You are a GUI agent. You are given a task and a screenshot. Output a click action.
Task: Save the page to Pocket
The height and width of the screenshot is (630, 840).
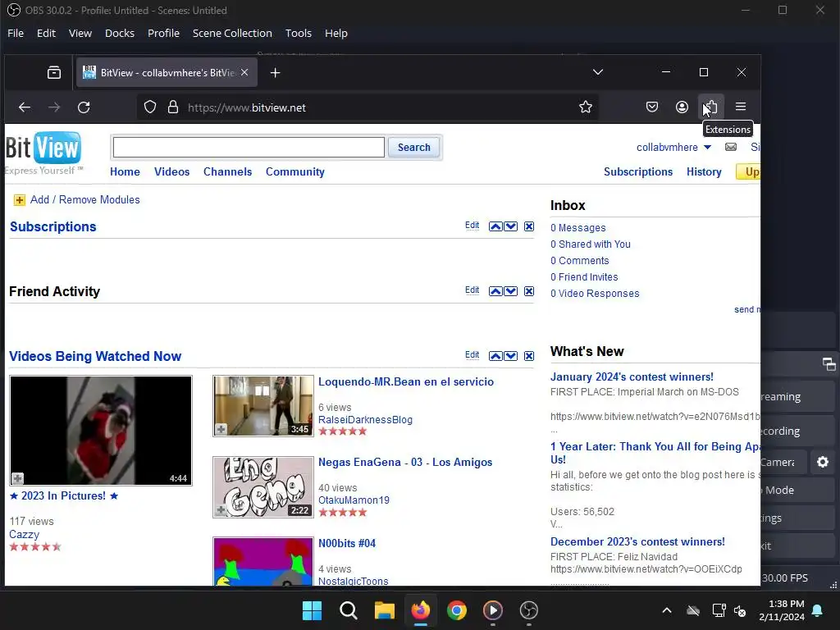click(652, 107)
